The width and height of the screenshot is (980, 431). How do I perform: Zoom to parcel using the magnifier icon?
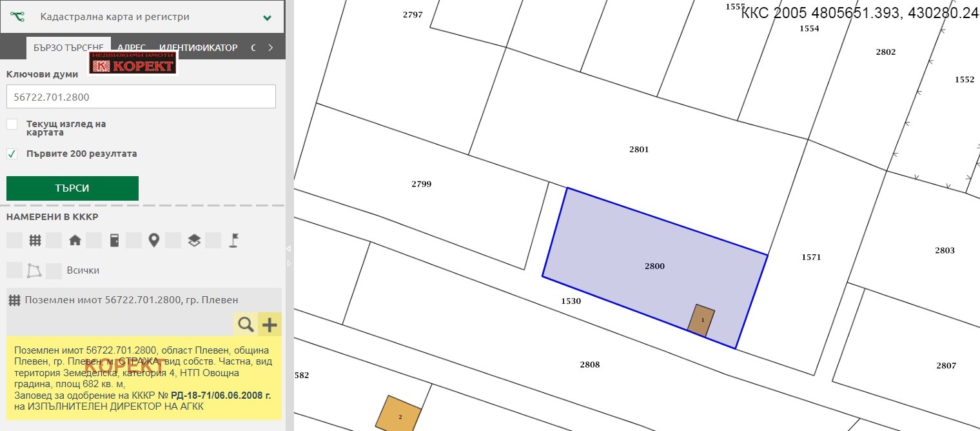246,325
